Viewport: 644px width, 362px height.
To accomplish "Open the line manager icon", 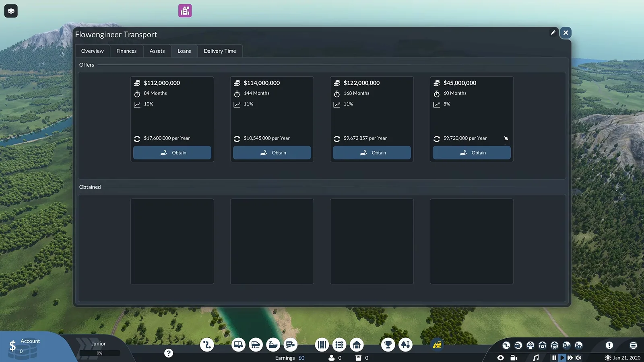I will tap(207, 345).
